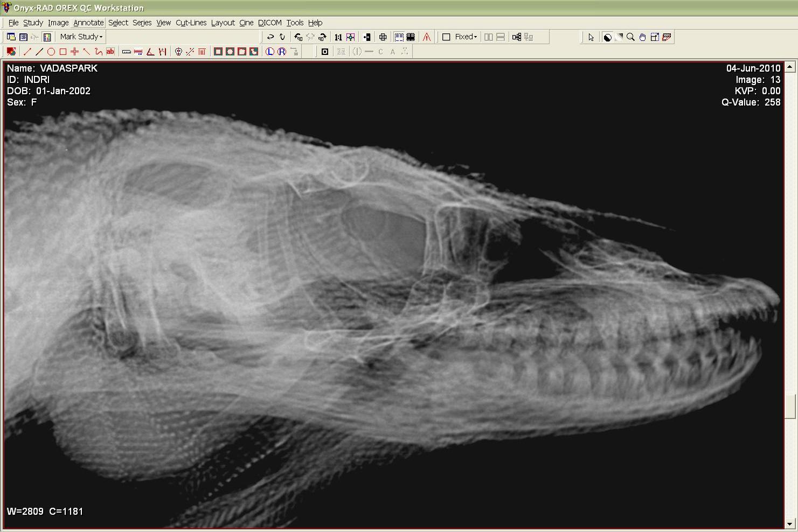Select the freehand curve annotation tool
This screenshot has width=798, height=532.
99,52
